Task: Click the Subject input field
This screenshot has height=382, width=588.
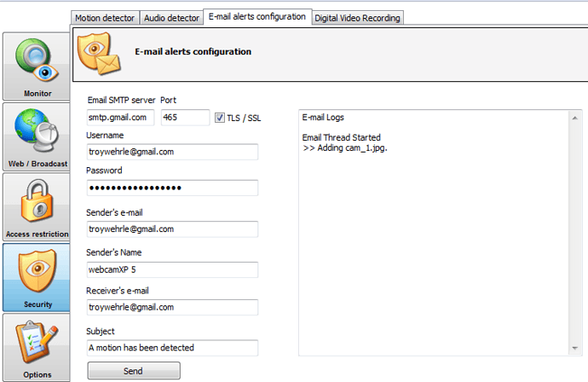Action: 172,348
